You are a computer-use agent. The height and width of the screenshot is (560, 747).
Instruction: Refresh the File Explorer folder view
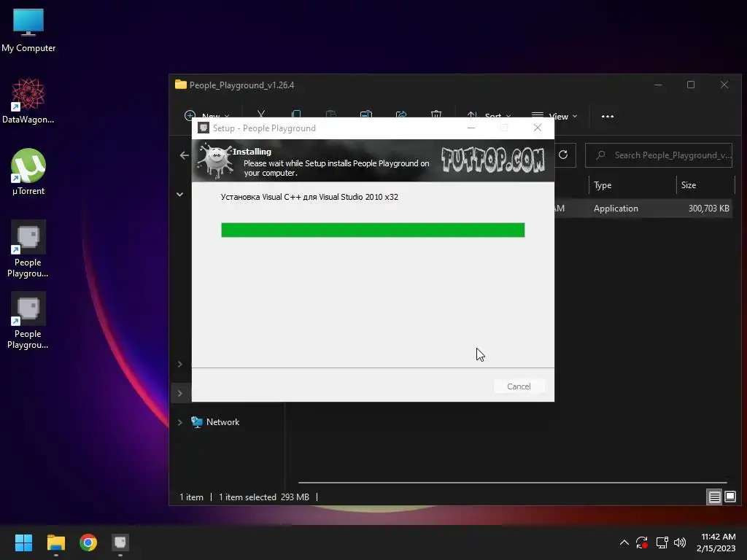[x=563, y=155]
